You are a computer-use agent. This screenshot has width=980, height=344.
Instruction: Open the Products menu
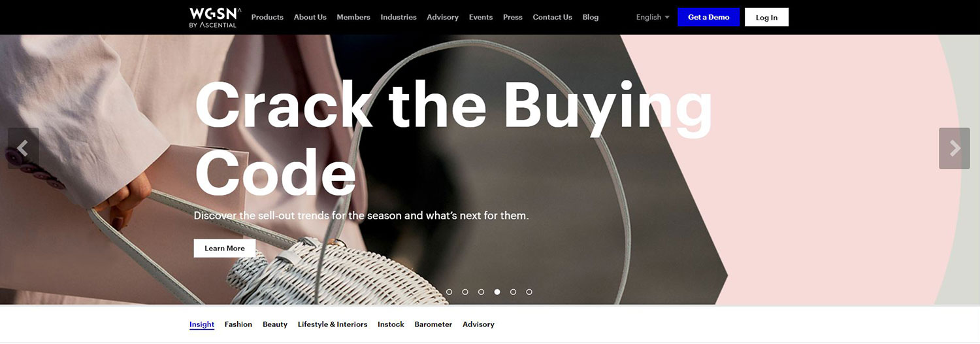tap(267, 17)
